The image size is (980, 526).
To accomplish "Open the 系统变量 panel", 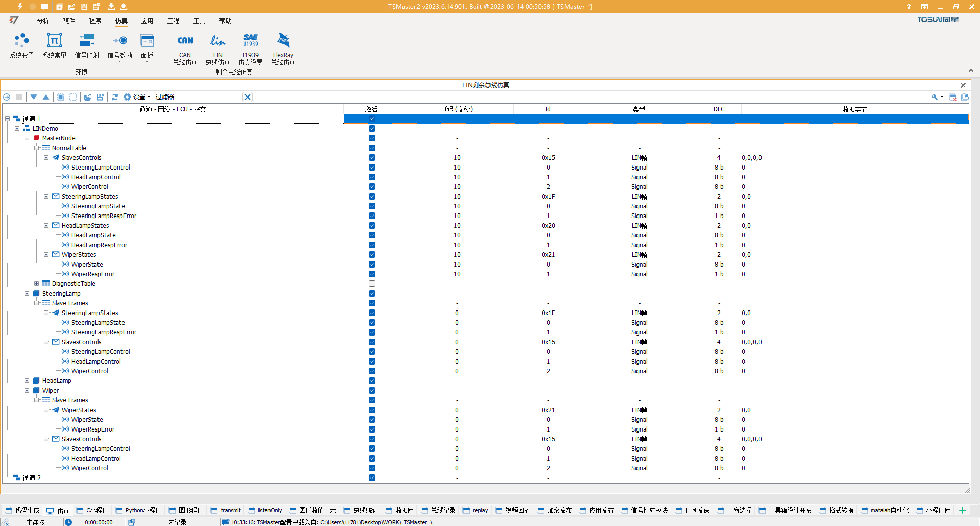I will pos(21,46).
